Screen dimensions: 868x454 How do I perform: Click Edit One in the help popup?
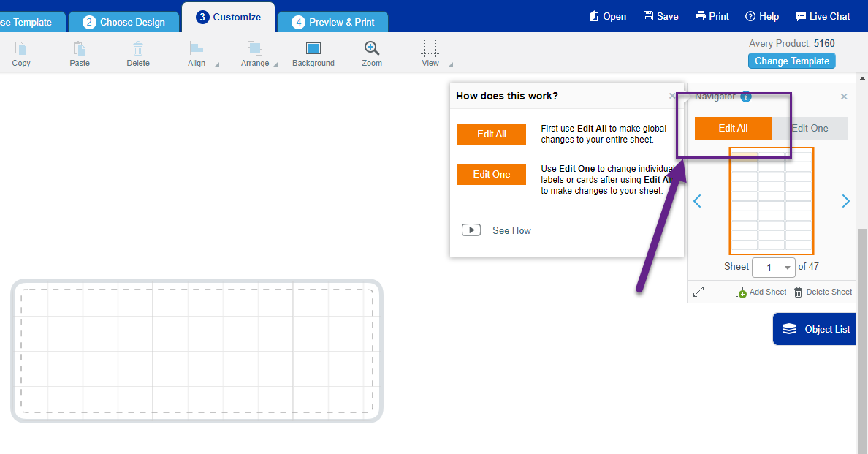click(492, 174)
